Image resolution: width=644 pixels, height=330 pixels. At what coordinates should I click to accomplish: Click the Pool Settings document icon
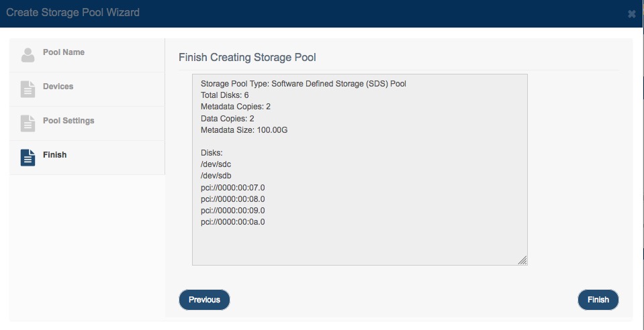28,123
